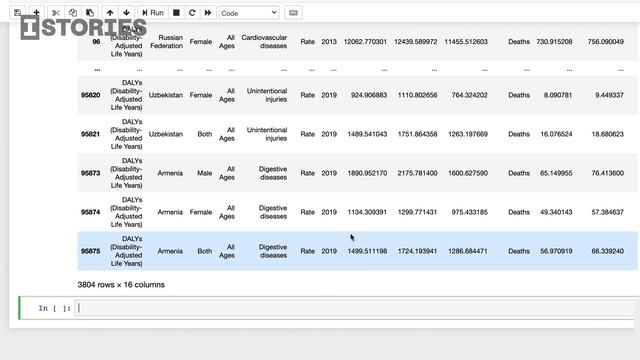The image size is (640, 360).
Task: Open the command palette keyboard icon
Action: pyautogui.click(x=293, y=13)
